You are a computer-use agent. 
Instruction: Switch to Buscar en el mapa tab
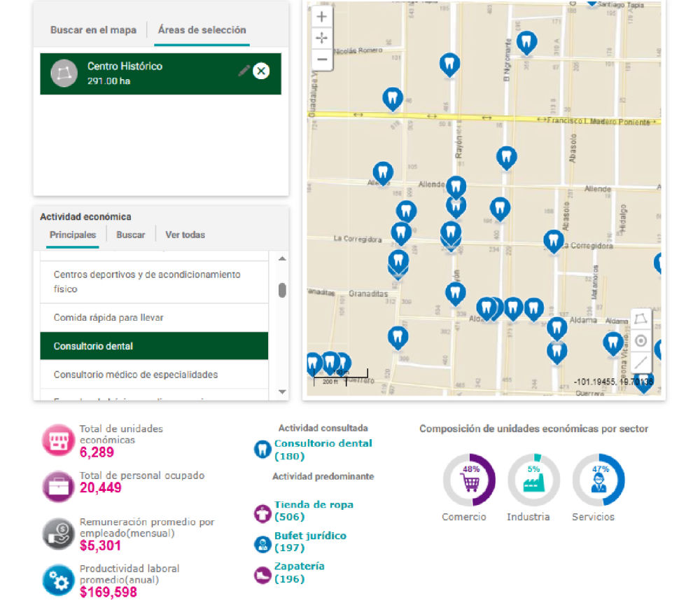coord(93,30)
